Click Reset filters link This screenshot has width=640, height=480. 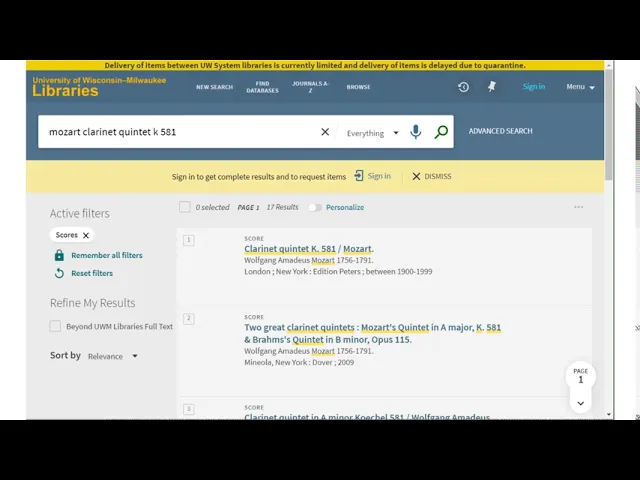click(x=92, y=273)
